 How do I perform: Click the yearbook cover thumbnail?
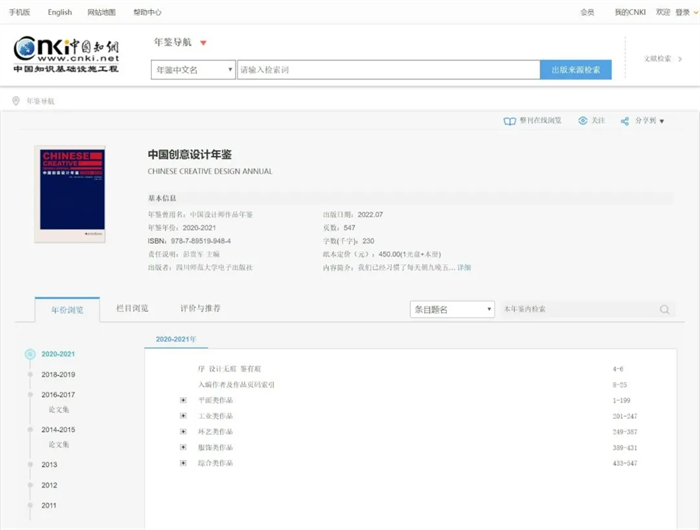[x=70, y=193]
